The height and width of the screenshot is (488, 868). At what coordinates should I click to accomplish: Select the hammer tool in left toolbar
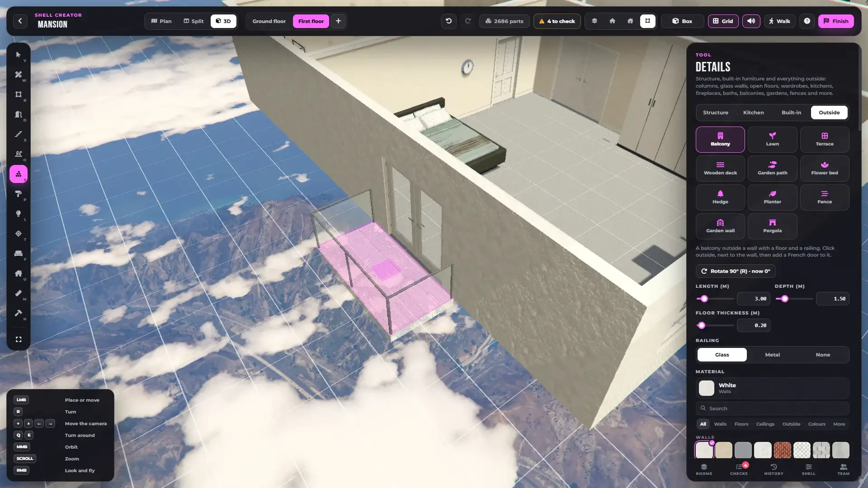coord(19,313)
